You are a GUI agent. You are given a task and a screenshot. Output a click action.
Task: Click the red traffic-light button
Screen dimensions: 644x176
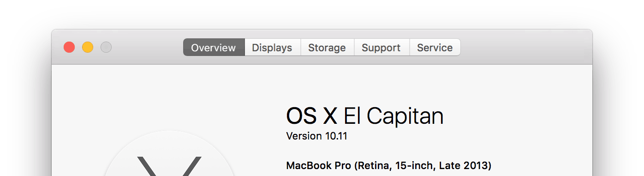pyautogui.click(x=69, y=47)
